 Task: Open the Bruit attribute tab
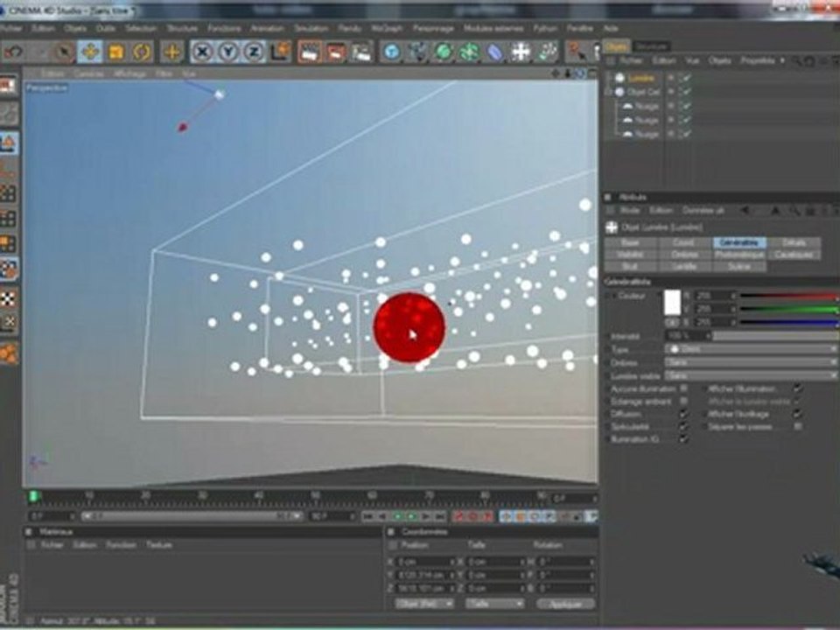click(631, 266)
